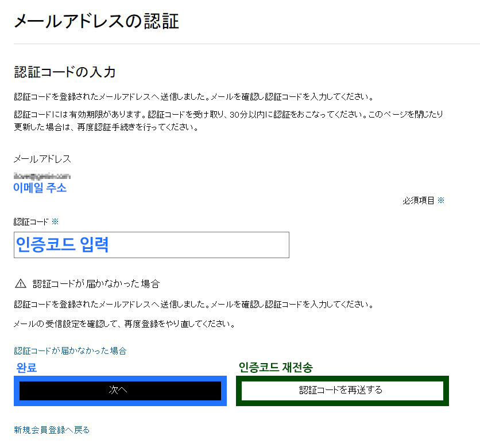Screen dimensions: 480x448
Task: Click the 認証コード field label text
Action: click(x=31, y=221)
